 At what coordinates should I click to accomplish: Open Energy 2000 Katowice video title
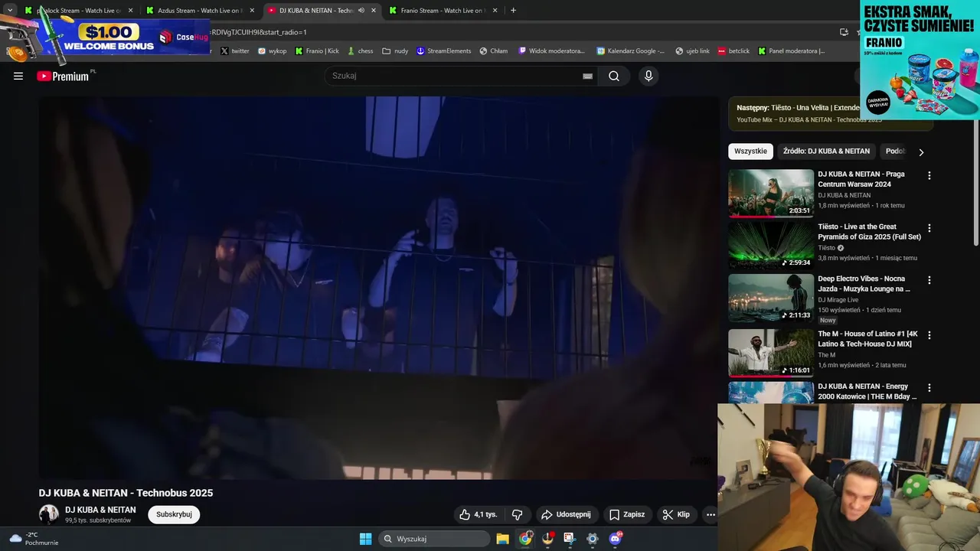coord(867,391)
